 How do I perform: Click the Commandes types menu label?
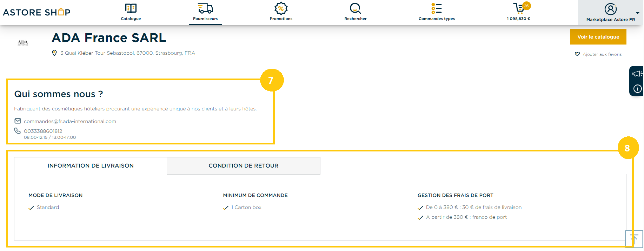437,19
